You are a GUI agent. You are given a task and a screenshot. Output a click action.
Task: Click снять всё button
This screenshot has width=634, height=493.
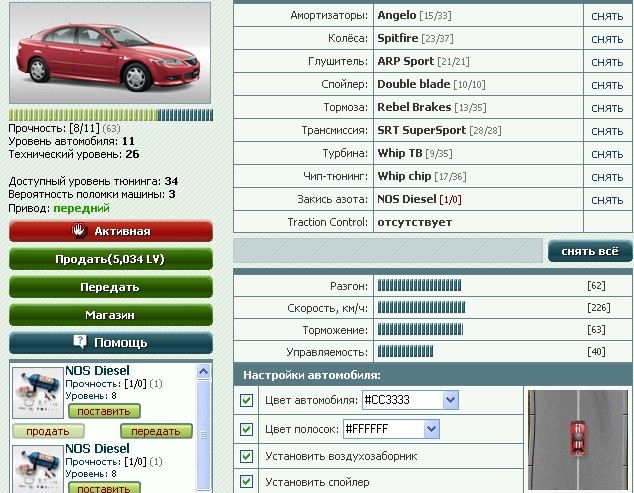click(590, 251)
